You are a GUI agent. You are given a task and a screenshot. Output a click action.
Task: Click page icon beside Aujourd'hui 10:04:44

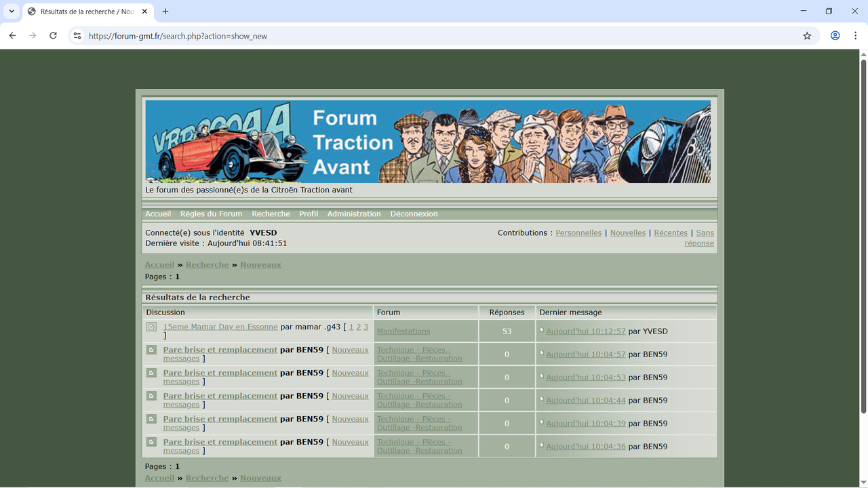542,399
